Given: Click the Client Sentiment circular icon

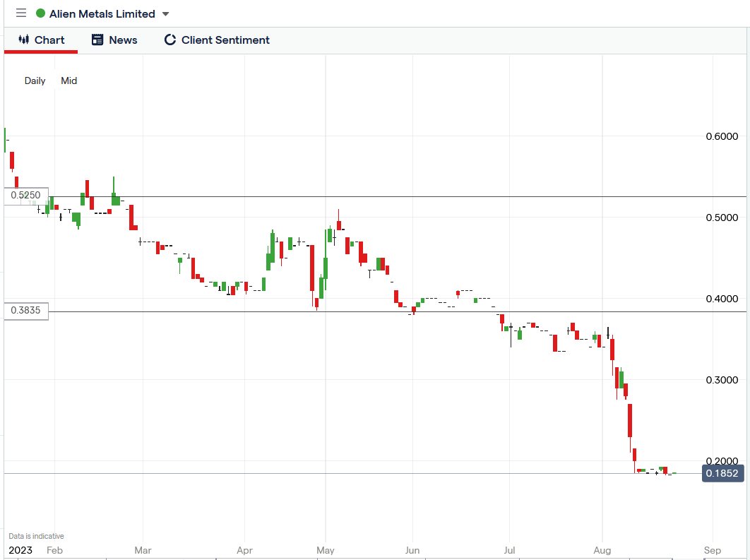Looking at the screenshot, I should point(169,40).
